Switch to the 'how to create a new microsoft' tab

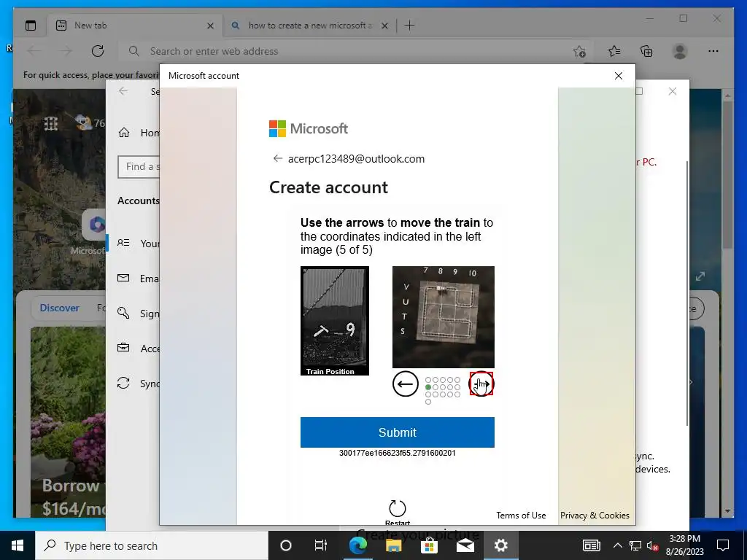pyautogui.click(x=310, y=26)
